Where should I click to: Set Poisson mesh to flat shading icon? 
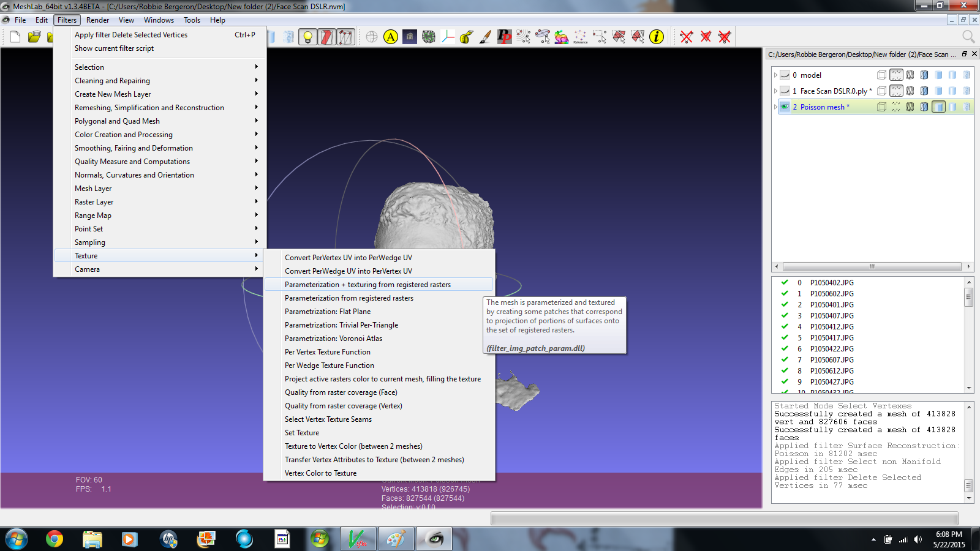coord(938,107)
